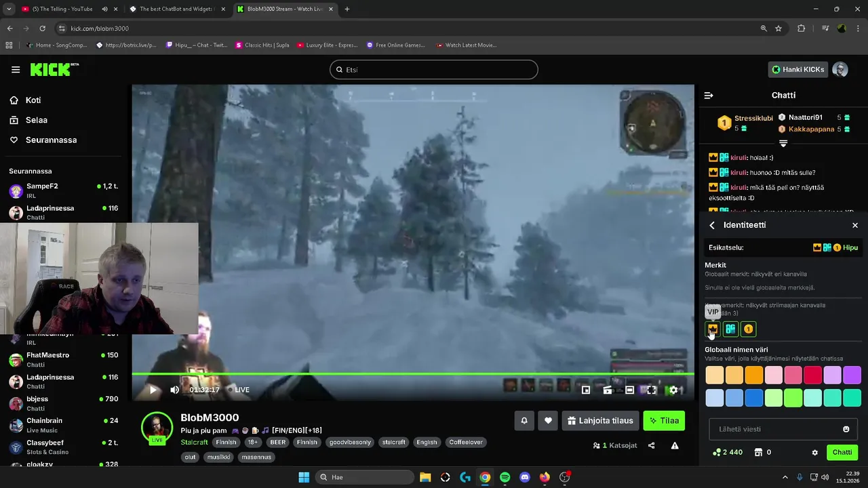Follow BlobM3000 with heart button
The height and width of the screenshot is (488, 868).
pyautogui.click(x=548, y=421)
